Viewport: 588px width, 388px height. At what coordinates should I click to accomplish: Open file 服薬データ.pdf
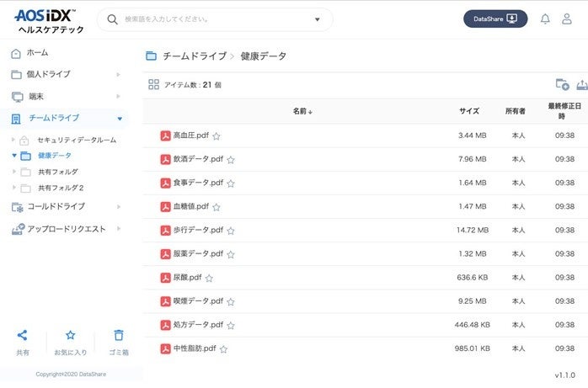tap(198, 254)
